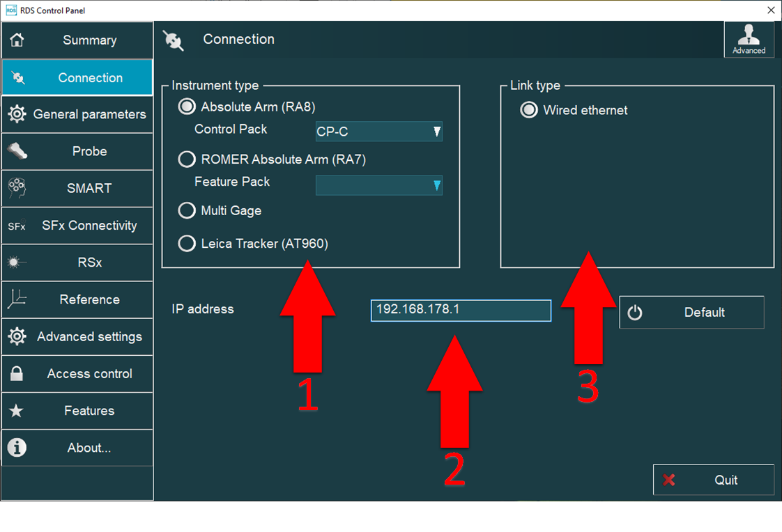Click the SMART brain icon

coord(17,188)
